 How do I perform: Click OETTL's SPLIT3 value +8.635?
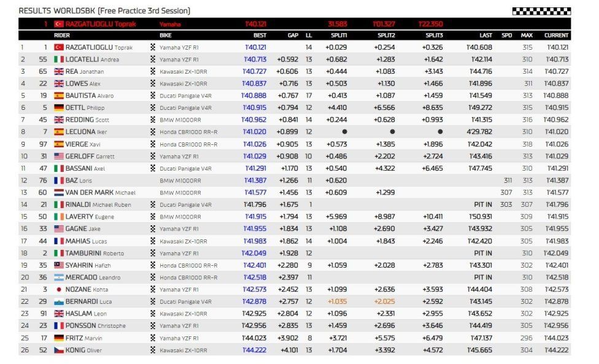click(x=433, y=107)
